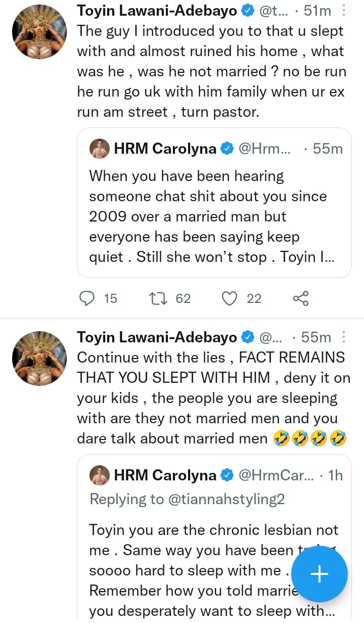Screen dimensions: 364x623
Task: Open quoted HRM Carolyna tweet about 2009
Action: point(214,216)
